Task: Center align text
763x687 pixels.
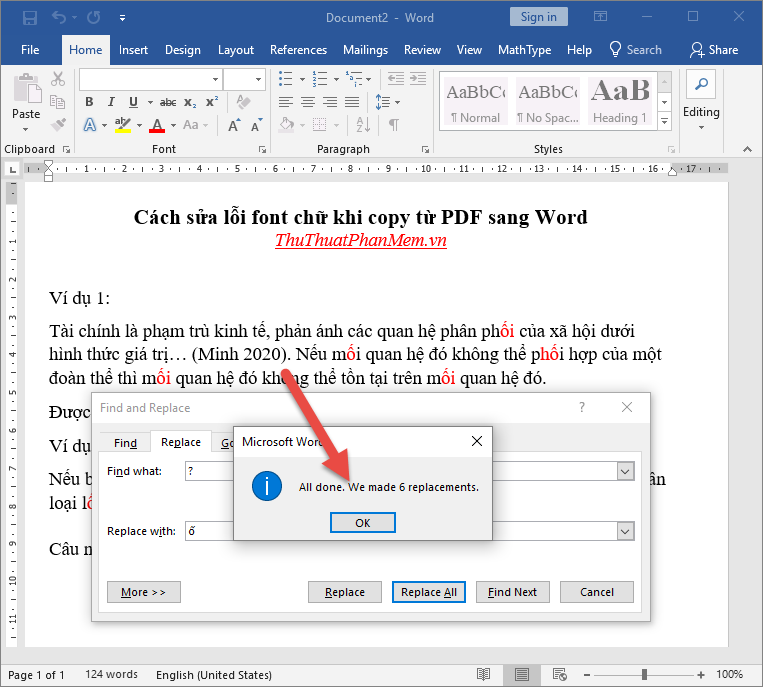Action: (308, 102)
